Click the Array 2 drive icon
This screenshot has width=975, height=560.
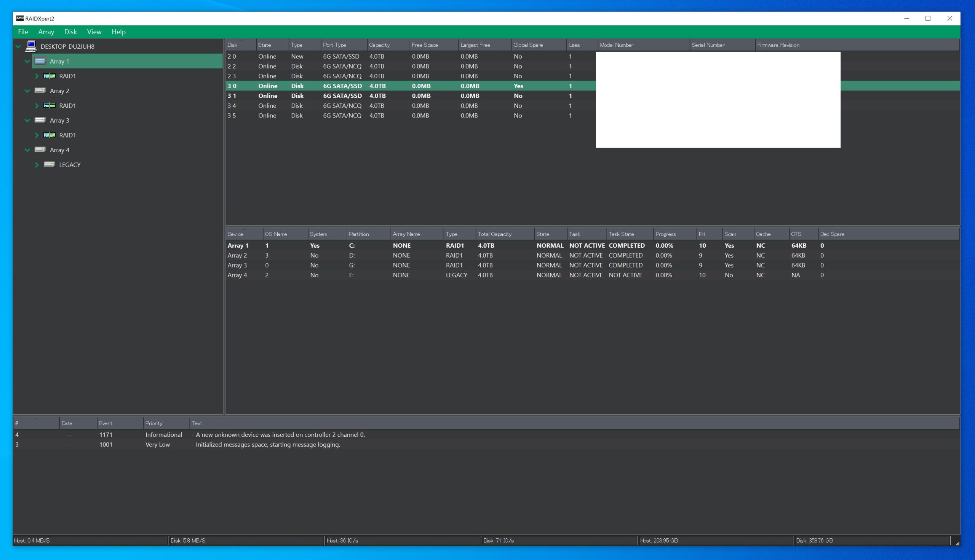pyautogui.click(x=40, y=91)
